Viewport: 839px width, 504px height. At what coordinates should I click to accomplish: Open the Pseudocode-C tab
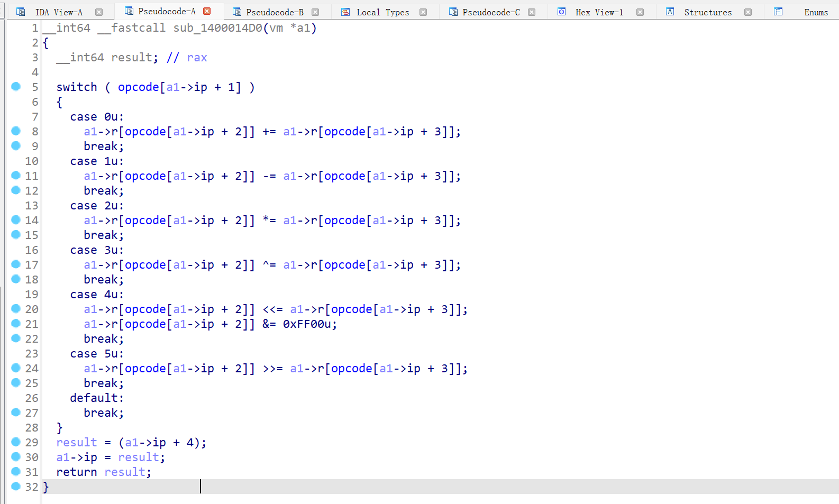pos(491,12)
